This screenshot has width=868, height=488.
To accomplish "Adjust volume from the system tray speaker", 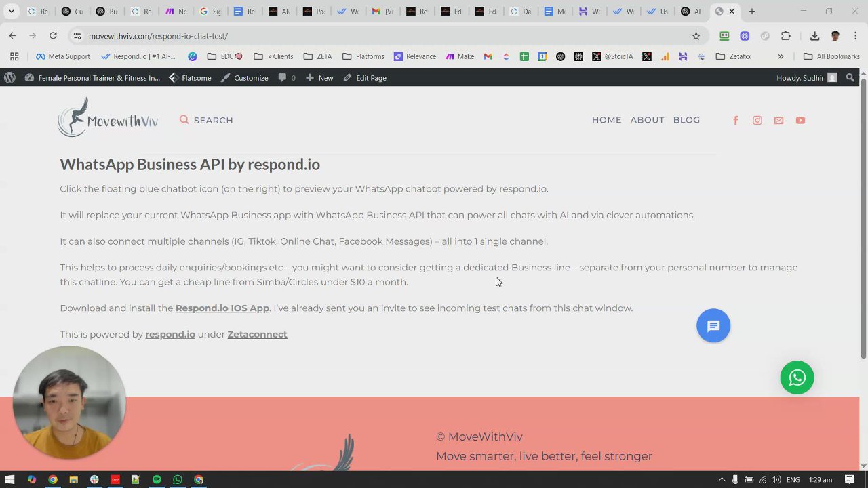I will tap(776, 479).
